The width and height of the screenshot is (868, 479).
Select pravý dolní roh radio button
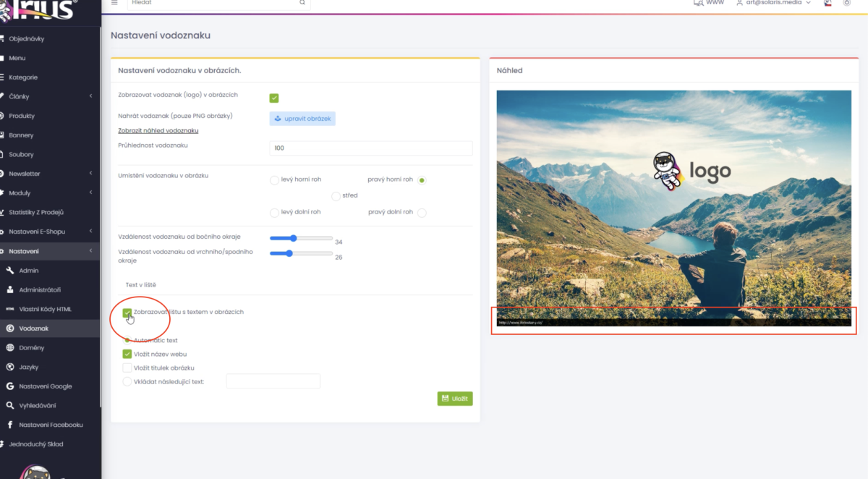coord(422,213)
